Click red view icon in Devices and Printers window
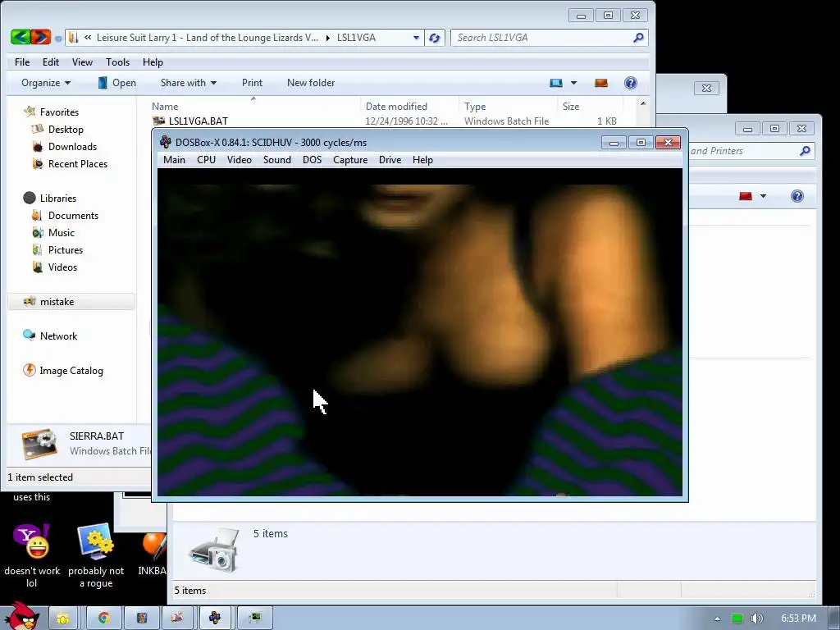 point(745,196)
